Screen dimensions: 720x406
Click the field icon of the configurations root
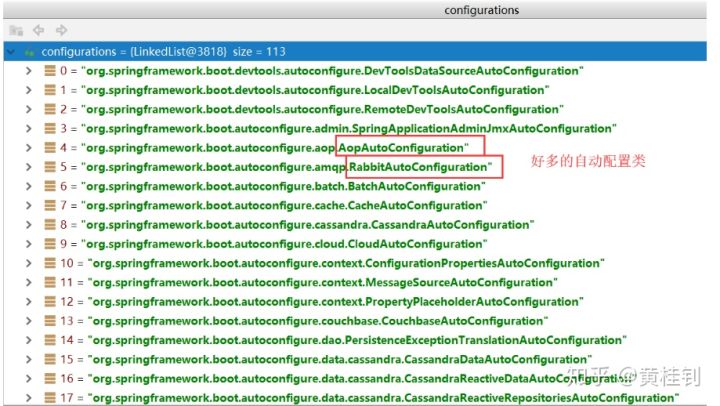click(30, 52)
